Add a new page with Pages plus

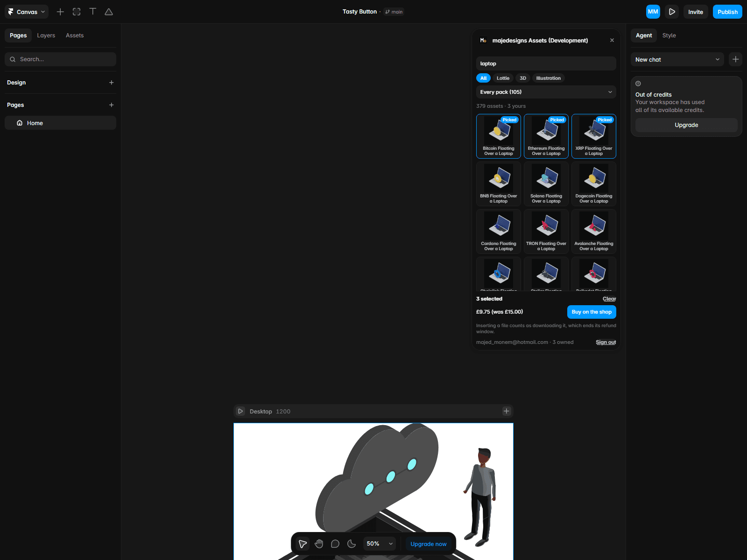[111, 105]
